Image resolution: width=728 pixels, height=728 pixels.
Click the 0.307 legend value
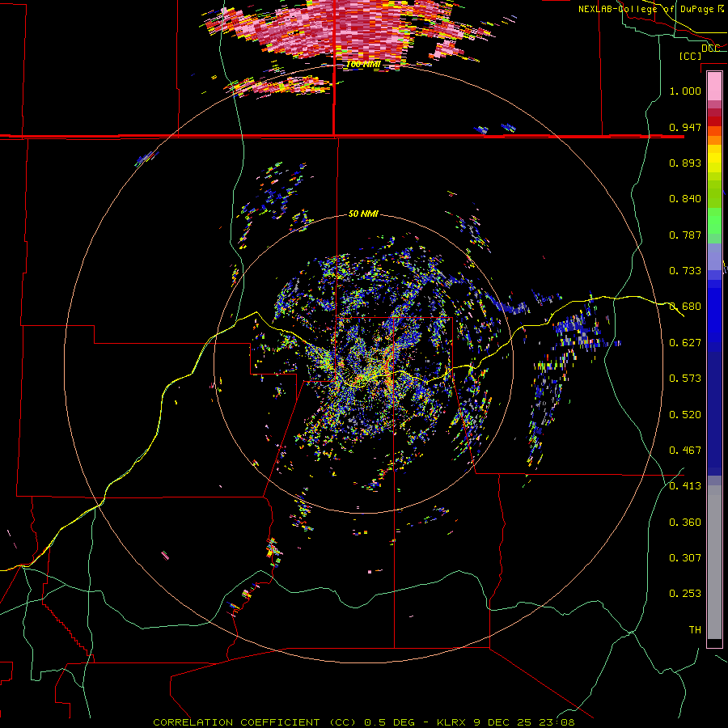(x=685, y=558)
